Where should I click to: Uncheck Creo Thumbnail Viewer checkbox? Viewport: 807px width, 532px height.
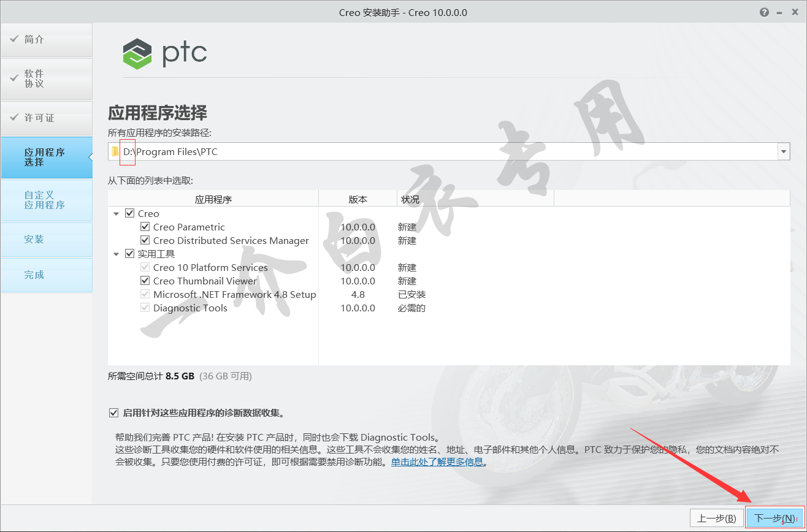click(145, 281)
